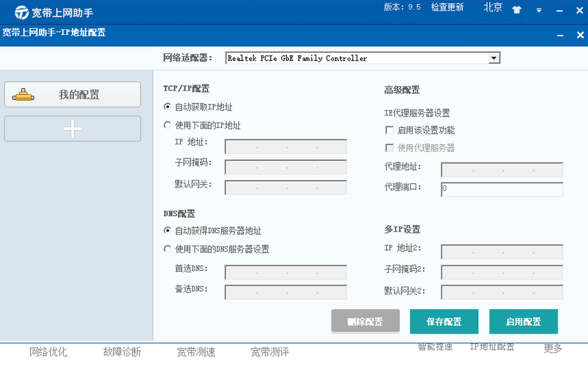588x366 pixels.
Task: Enable 启用该设置功能 checkbox
Action: [x=390, y=130]
